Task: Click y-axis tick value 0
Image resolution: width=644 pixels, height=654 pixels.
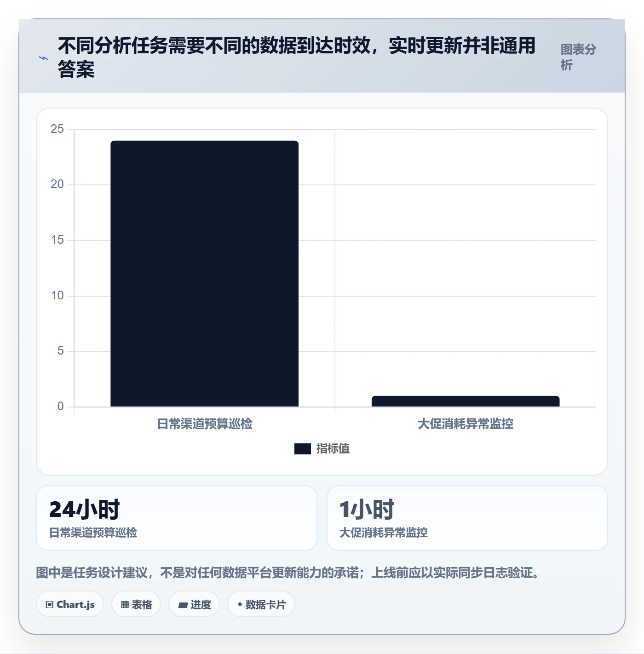Action: (60, 407)
